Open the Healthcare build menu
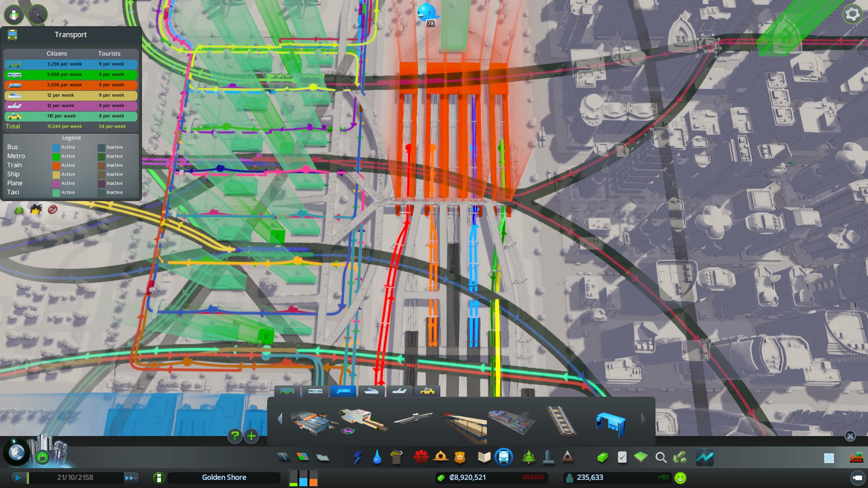Screen dimensions: 868x488 pos(420,458)
